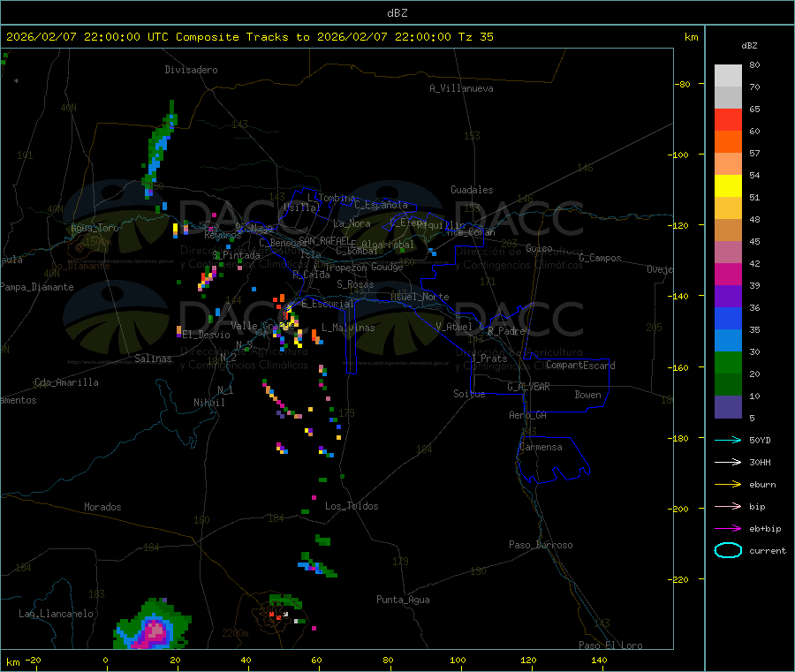Viewport: 795px width, 672px height.
Task: Select the purple 5 dBZ color swatch
Action: coord(728,407)
